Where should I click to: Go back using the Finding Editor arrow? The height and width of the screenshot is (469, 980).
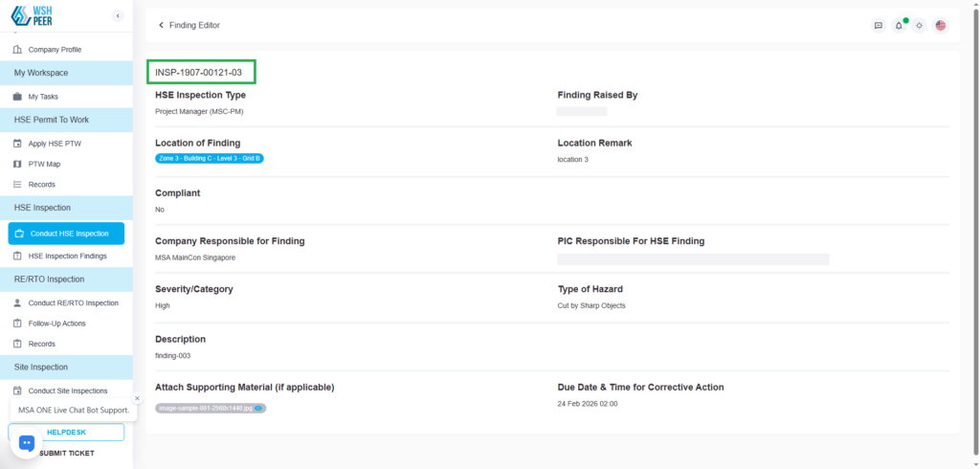click(161, 25)
